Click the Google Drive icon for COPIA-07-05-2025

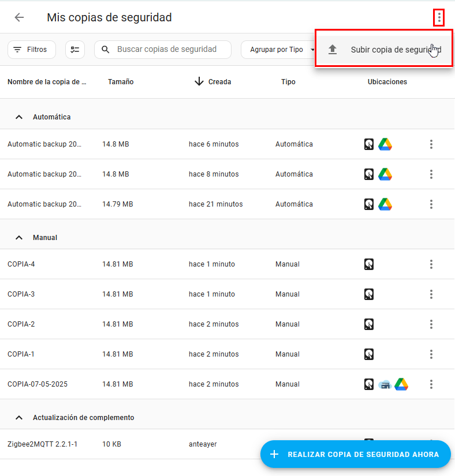pyautogui.click(x=401, y=384)
